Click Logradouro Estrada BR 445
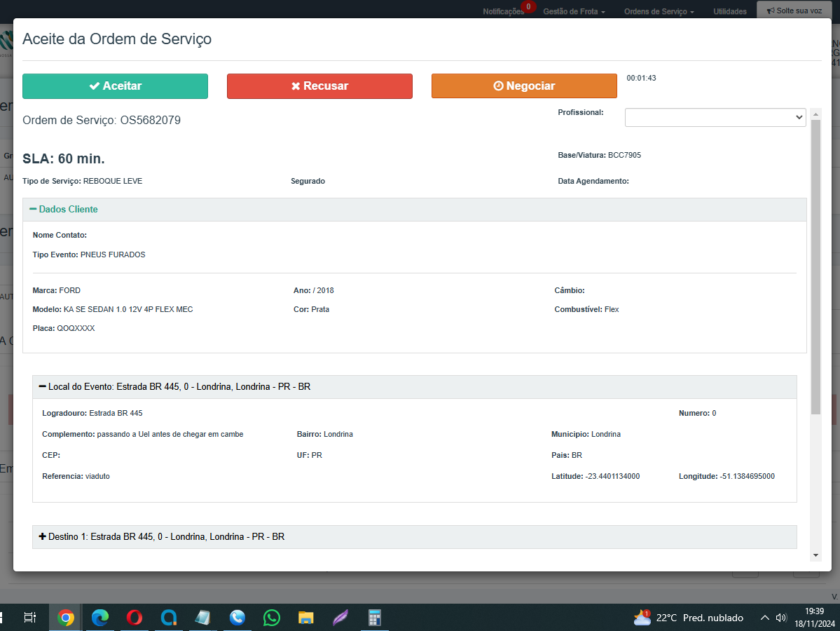The image size is (840, 631). click(92, 414)
